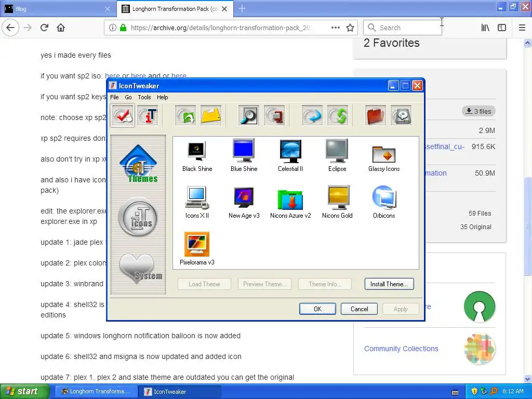
Task: Click the iT logo toolbar icon
Action: click(148, 116)
